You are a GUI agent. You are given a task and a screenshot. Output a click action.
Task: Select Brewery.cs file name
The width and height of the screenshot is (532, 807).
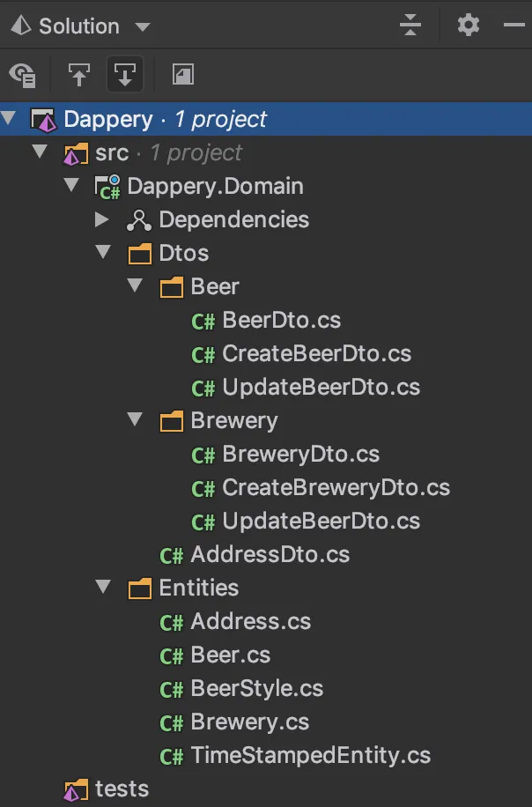pyautogui.click(x=249, y=722)
